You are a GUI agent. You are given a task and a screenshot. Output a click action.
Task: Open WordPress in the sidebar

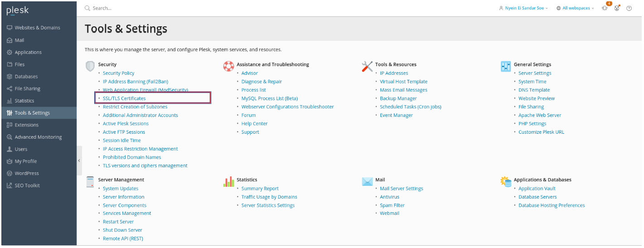tap(27, 173)
